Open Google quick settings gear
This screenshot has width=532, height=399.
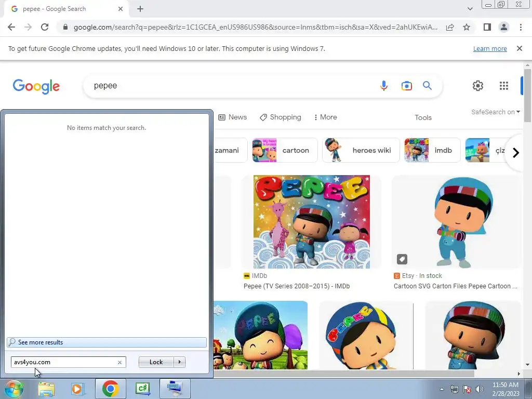(x=478, y=86)
